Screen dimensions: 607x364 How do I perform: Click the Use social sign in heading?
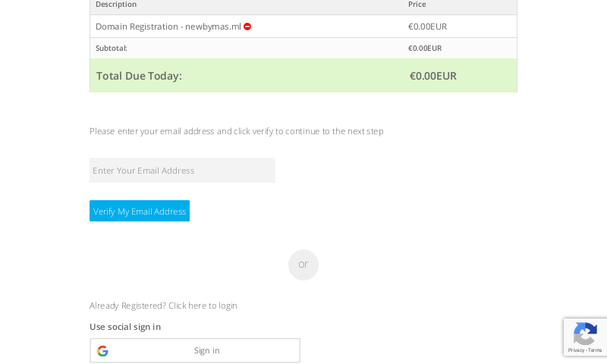tap(125, 327)
